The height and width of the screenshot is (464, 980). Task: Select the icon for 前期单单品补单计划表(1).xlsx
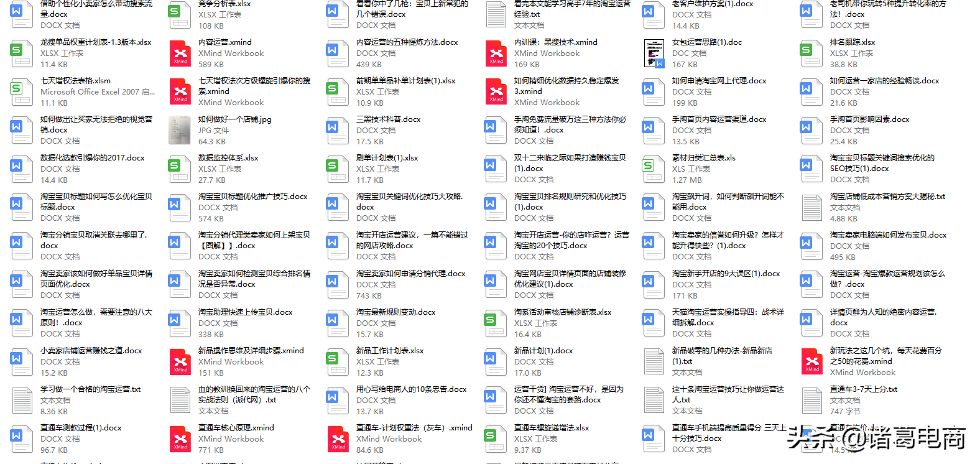338,92
